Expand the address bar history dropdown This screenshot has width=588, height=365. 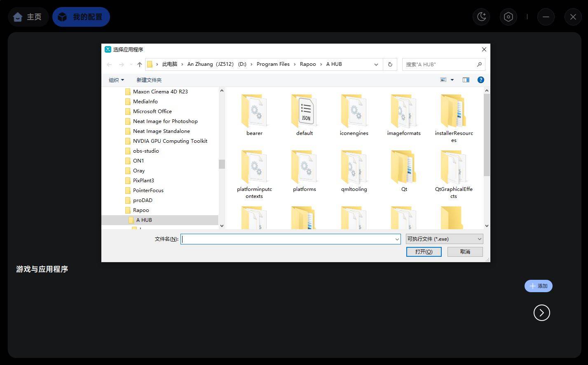pos(376,64)
